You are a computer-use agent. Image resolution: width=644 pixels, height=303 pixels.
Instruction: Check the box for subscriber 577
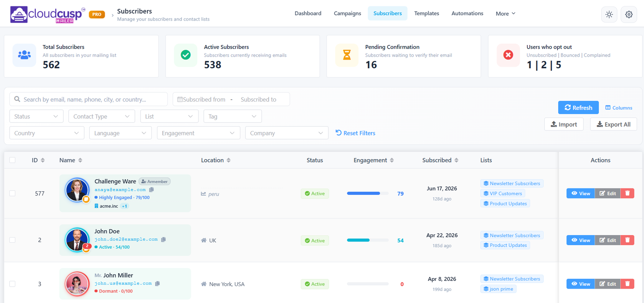[x=12, y=193]
